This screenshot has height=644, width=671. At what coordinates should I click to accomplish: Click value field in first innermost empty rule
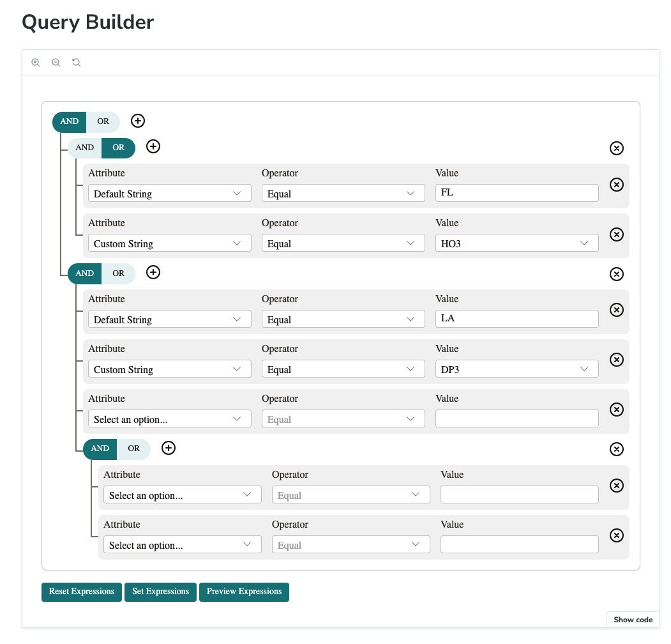pos(520,494)
